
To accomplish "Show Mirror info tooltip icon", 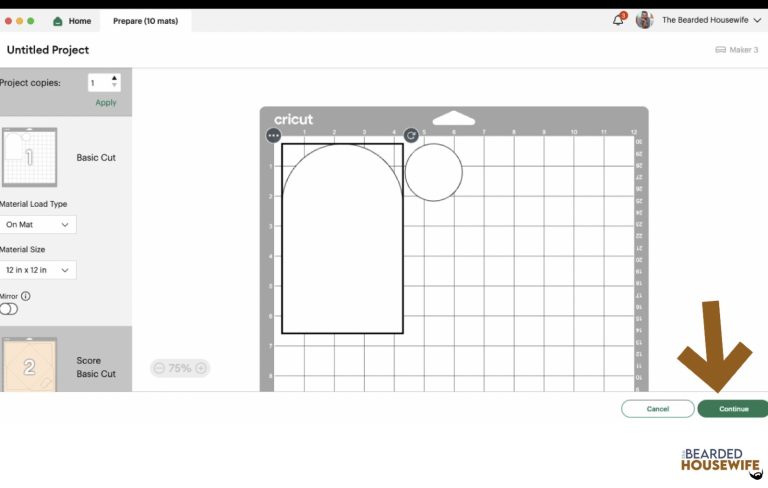I will click(x=26, y=296).
